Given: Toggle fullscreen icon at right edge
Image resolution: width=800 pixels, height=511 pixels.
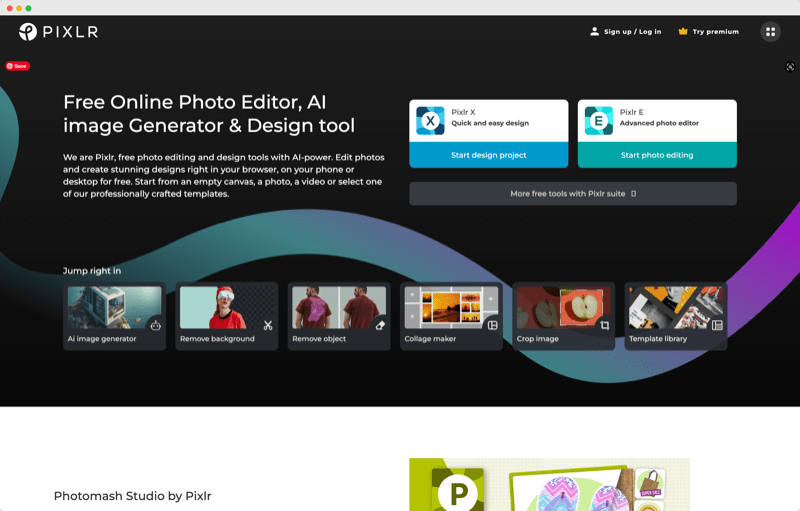Looking at the screenshot, I should (x=790, y=67).
